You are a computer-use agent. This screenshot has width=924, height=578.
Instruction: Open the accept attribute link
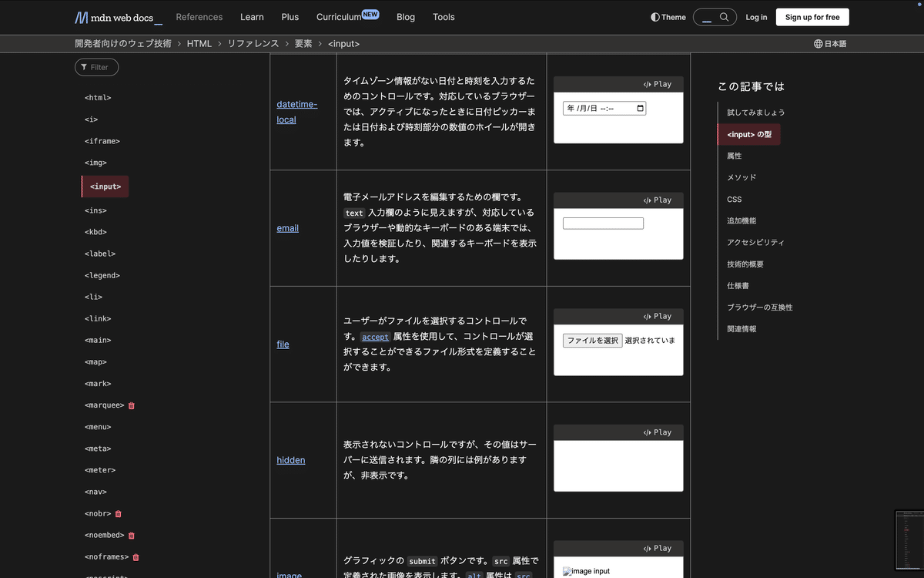(x=375, y=337)
